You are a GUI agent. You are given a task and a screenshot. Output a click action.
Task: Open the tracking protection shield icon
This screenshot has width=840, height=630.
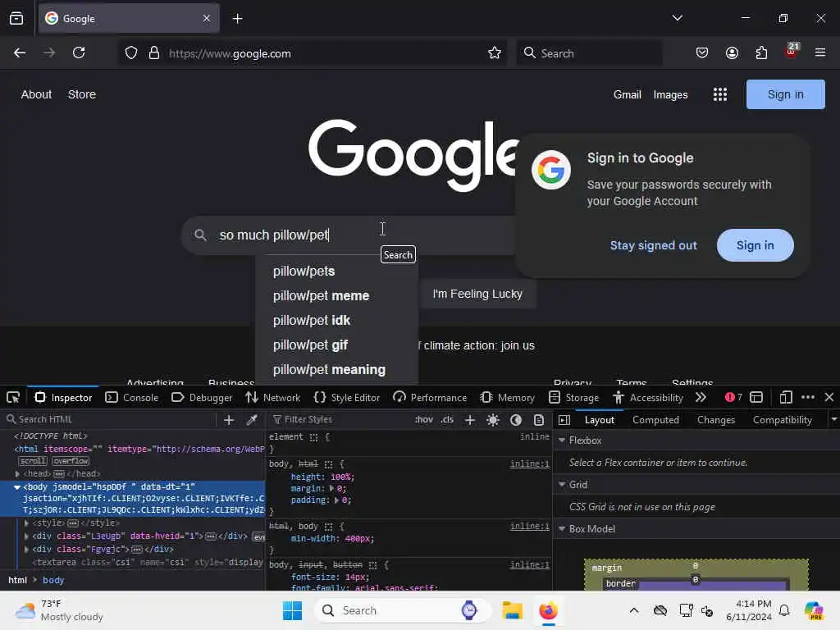pos(131,53)
